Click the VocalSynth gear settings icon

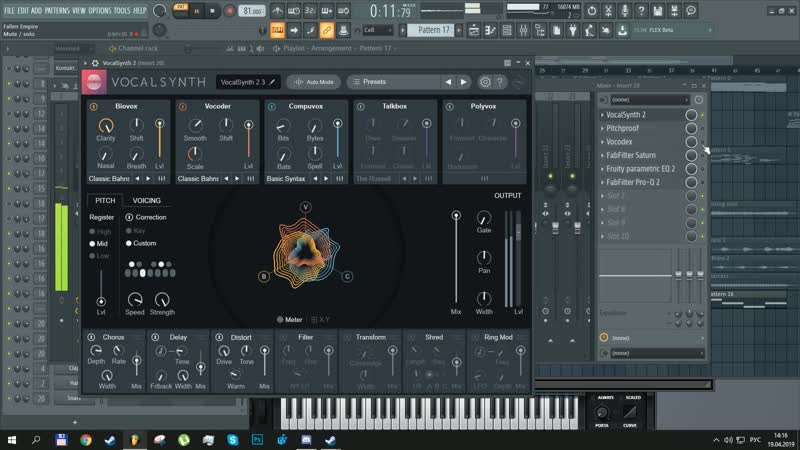pyautogui.click(x=485, y=82)
